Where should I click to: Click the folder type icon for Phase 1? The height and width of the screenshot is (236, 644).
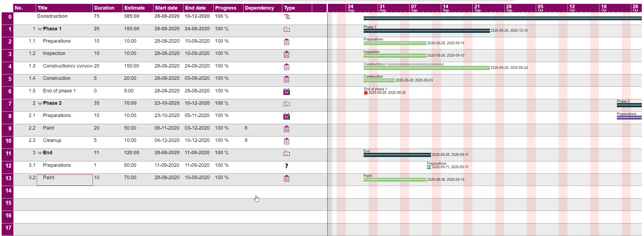tap(286, 29)
